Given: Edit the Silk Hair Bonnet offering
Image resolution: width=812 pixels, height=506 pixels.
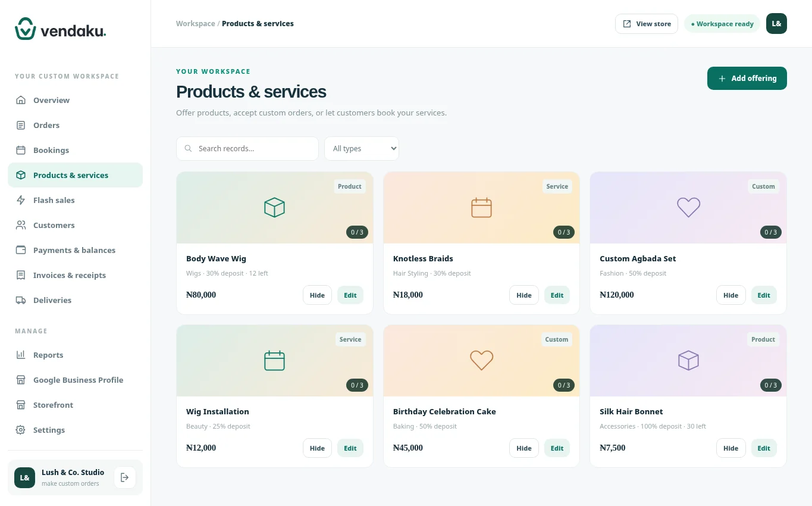Looking at the screenshot, I should 764,448.
